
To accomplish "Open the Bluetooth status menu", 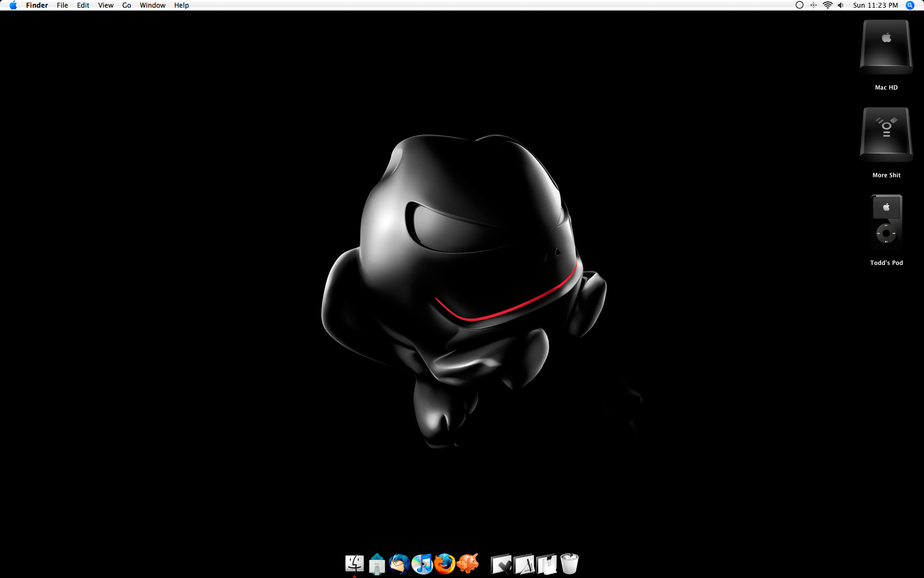I will (813, 5).
